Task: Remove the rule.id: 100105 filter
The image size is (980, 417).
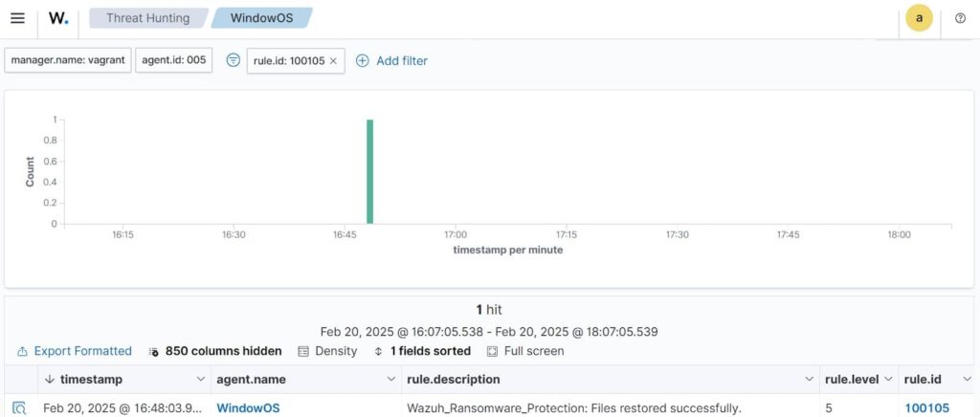Action: 333,60
